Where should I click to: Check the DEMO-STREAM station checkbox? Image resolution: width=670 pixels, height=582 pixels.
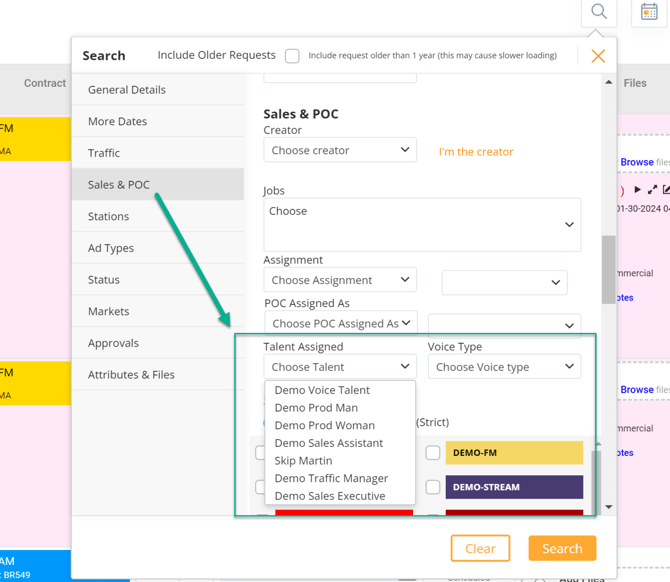(433, 487)
